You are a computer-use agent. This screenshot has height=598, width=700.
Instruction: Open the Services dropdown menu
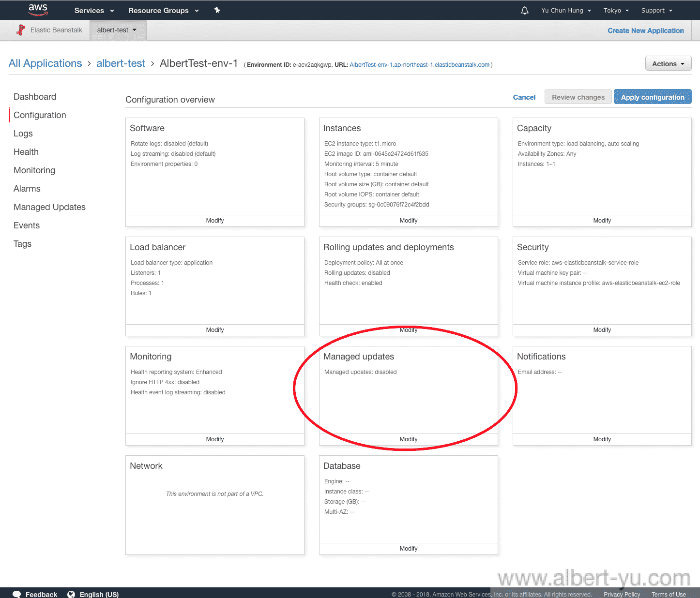(x=94, y=11)
